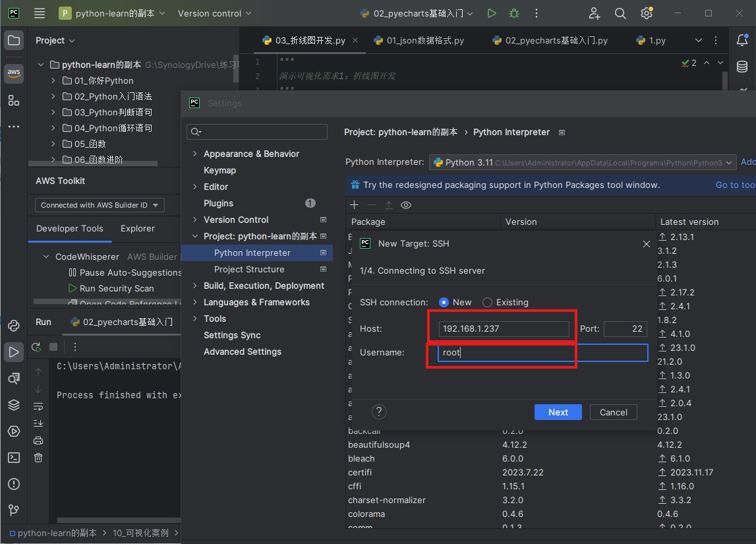Click the Next button in SSH dialog
This screenshot has height=544, width=756.
point(558,412)
